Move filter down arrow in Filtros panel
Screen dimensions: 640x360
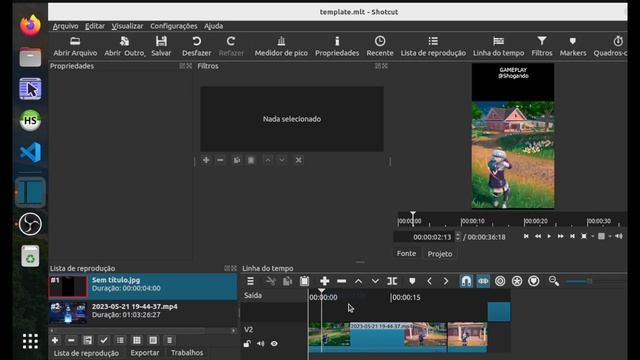pyautogui.click(x=282, y=160)
